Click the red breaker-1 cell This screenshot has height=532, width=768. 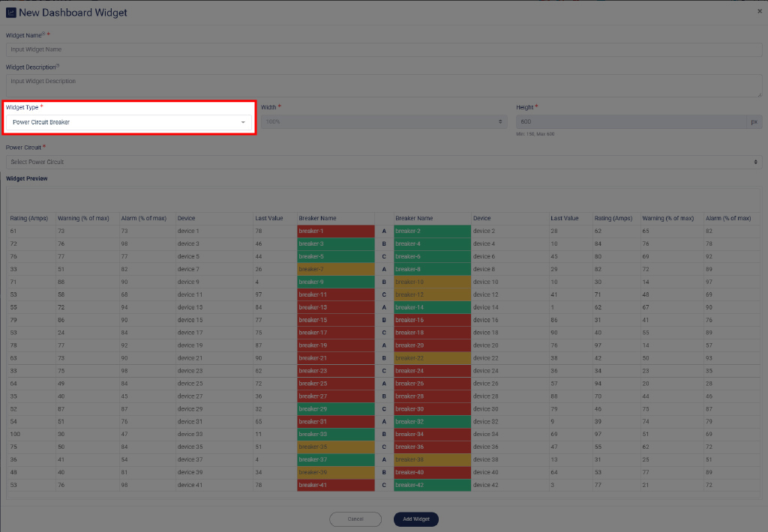pyautogui.click(x=335, y=232)
